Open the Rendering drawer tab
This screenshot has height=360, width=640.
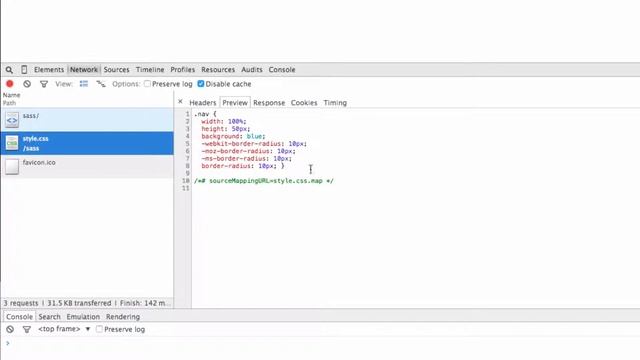point(123,317)
